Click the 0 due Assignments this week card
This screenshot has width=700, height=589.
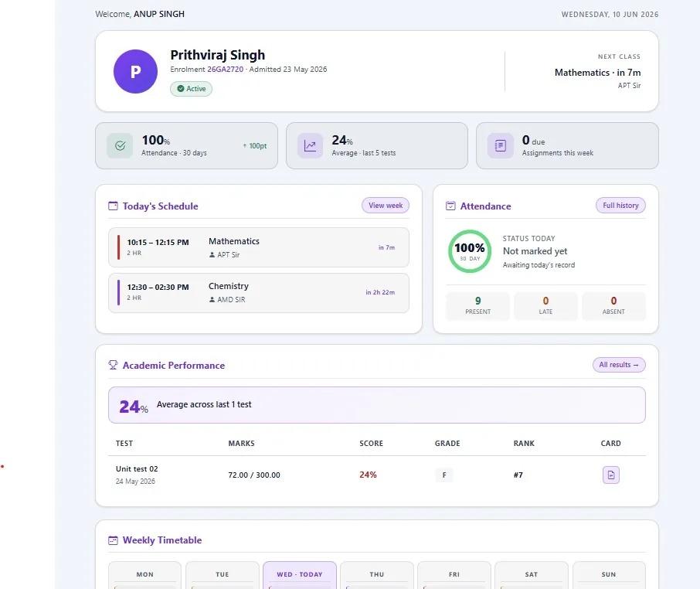[567, 145]
